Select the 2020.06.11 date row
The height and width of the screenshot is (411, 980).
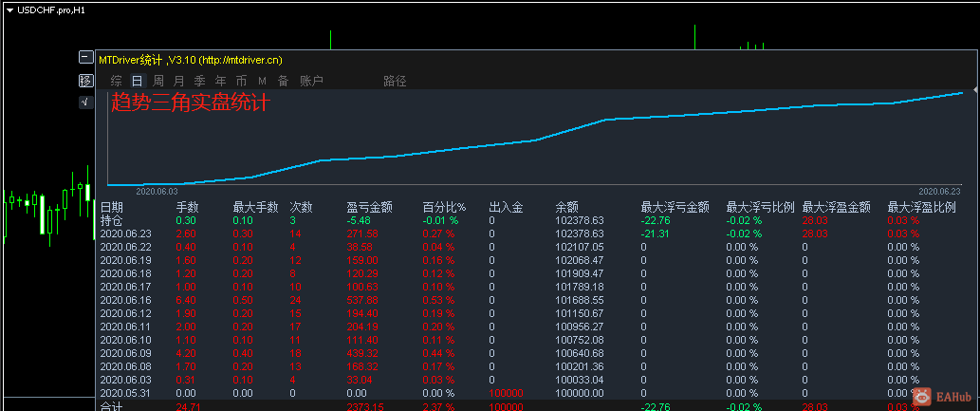point(126,327)
